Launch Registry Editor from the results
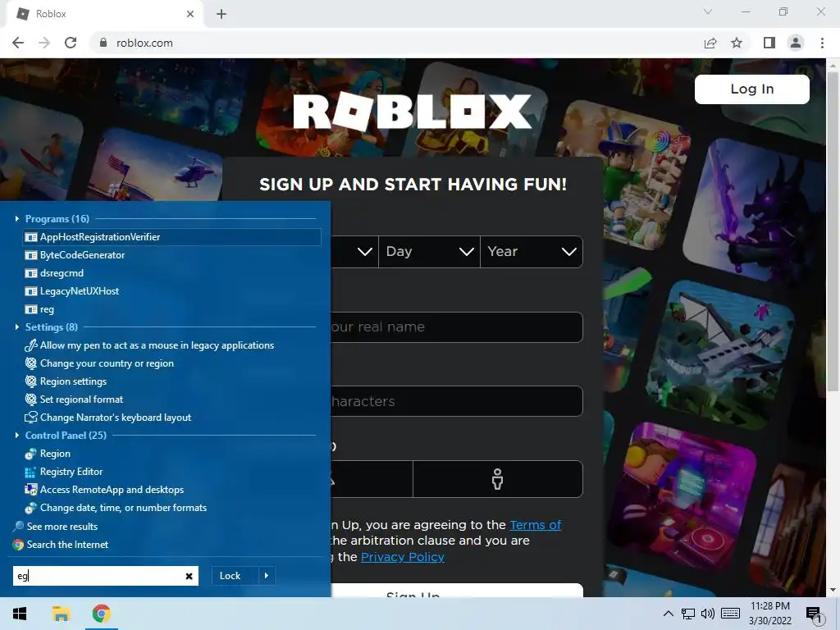This screenshot has height=630, width=840. click(x=172, y=472)
